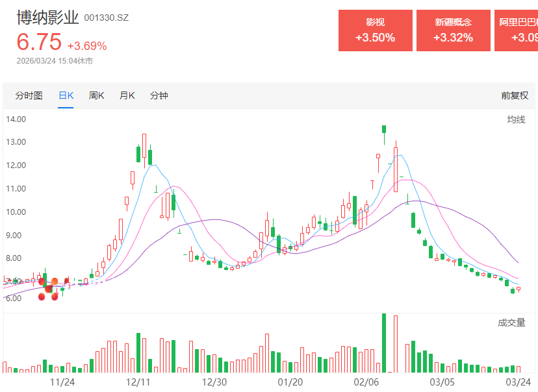Click the 阿里巴巴 concept tile

point(517,31)
